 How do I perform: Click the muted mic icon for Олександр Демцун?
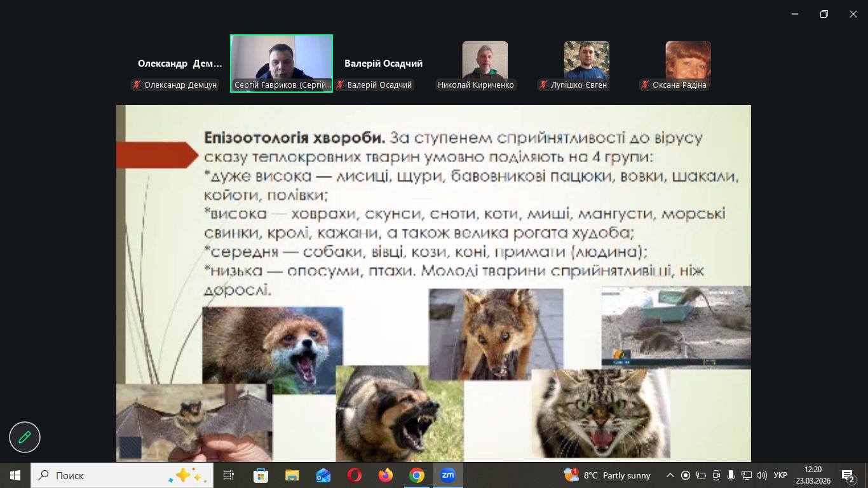(x=137, y=85)
